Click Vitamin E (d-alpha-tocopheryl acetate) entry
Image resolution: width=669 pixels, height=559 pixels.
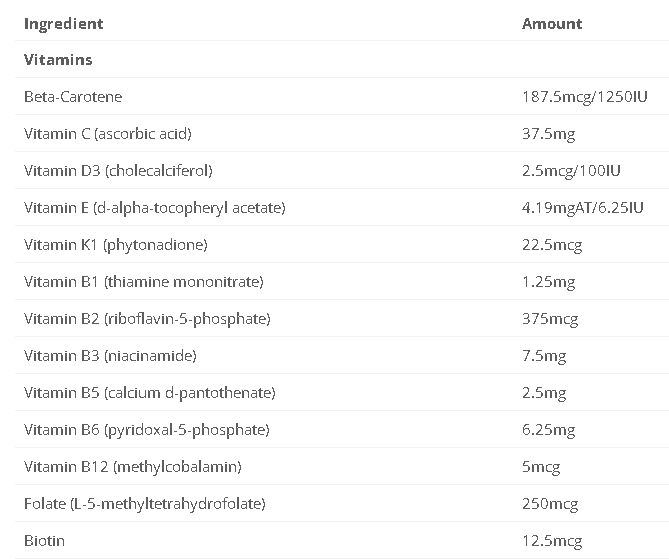154,208
